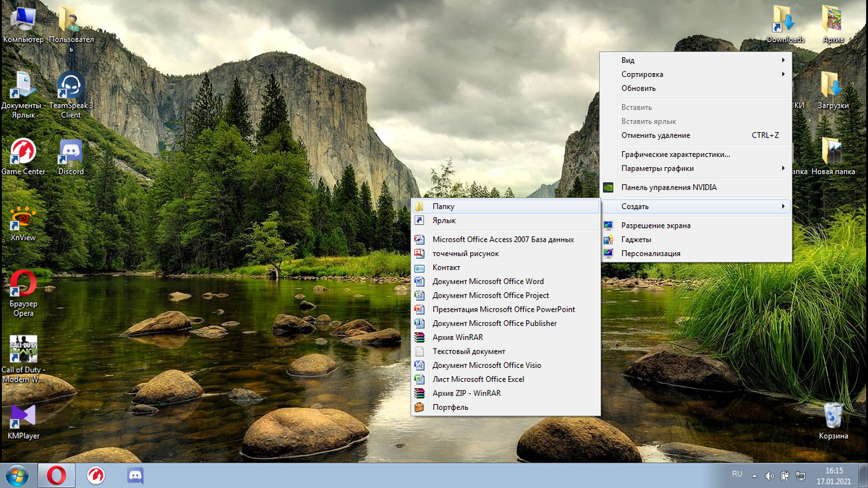Create new Текстовый документ

(506, 351)
